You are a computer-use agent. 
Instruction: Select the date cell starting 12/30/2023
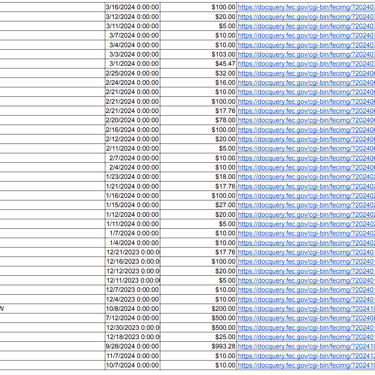(133, 327)
